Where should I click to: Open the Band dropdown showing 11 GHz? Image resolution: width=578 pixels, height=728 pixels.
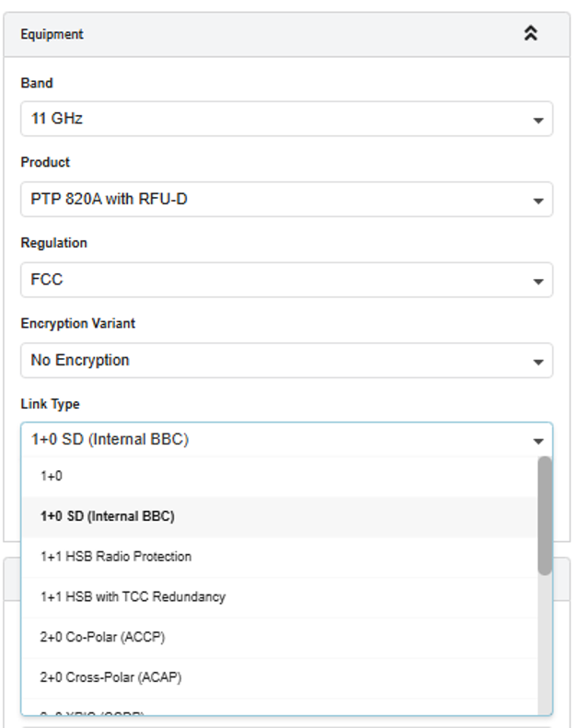click(x=286, y=119)
